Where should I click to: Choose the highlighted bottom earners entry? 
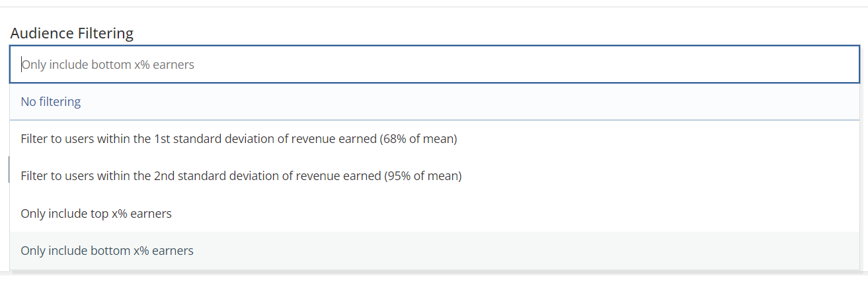[434, 251]
